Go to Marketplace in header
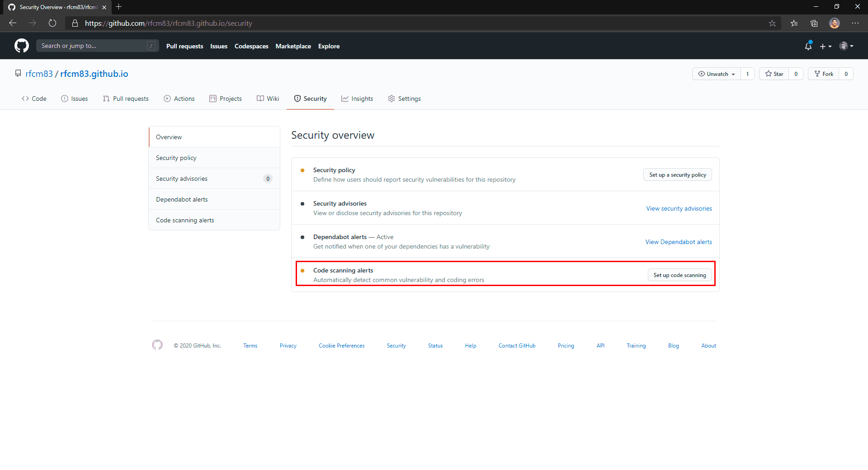This screenshot has width=868, height=470. 293,46
